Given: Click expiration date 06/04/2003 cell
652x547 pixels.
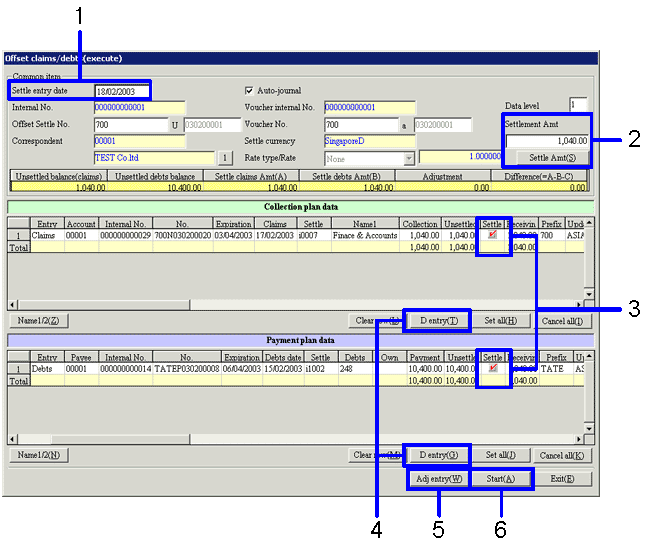Looking at the screenshot, I should pyautogui.click(x=242, y=369).
